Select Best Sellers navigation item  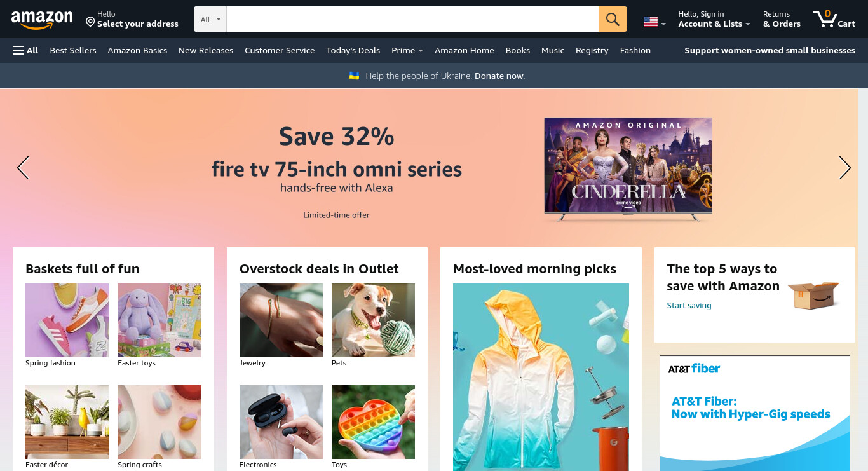tap(73, 50)
